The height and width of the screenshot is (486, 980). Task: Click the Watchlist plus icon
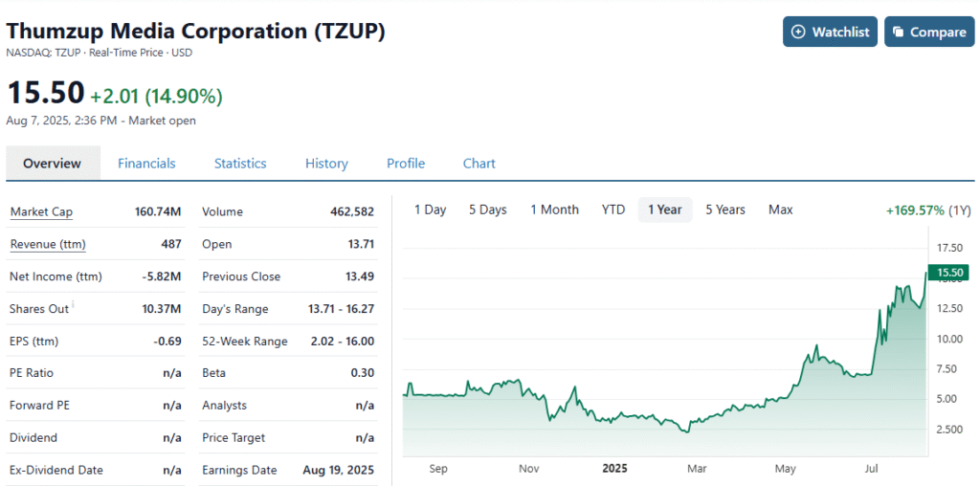point(800,32)
